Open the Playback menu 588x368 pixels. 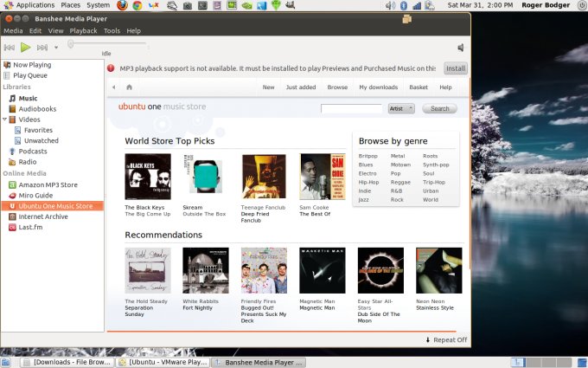pyautogui.click(x=83, y=31)
